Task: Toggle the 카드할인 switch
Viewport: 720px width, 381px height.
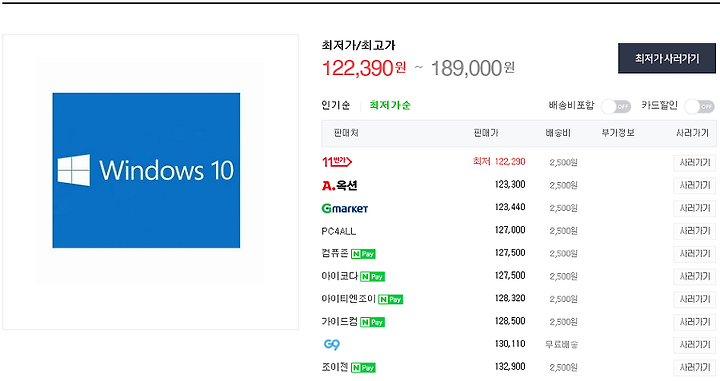Action: 699,106
